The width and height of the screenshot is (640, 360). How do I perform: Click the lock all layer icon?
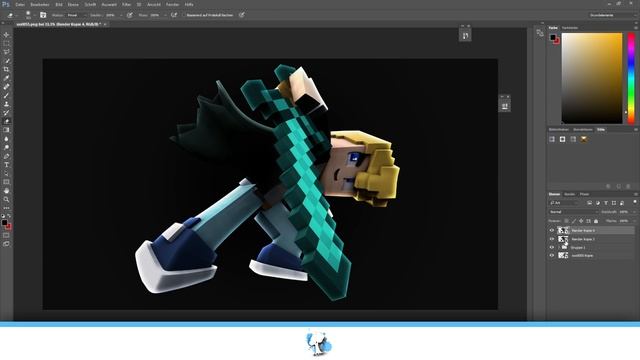(x=596, y=221)
